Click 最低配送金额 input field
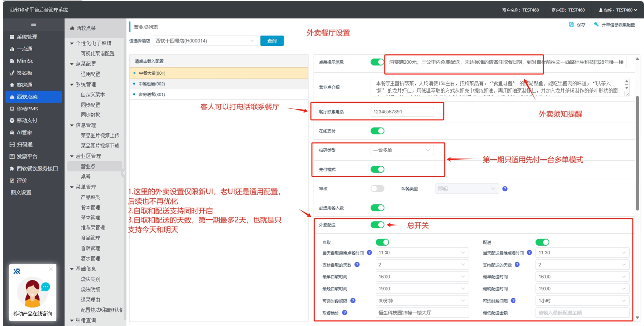Viewport: 644px width, 326px height. (x=582, y=313)
